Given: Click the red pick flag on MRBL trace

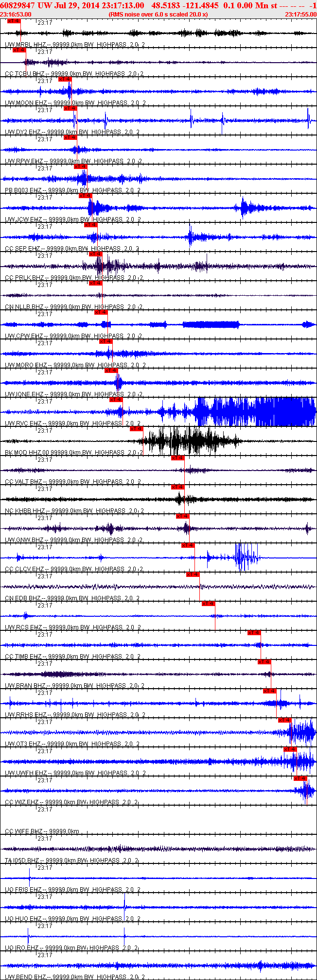Looking at the screenshot, I should click(x=14, y=21).
